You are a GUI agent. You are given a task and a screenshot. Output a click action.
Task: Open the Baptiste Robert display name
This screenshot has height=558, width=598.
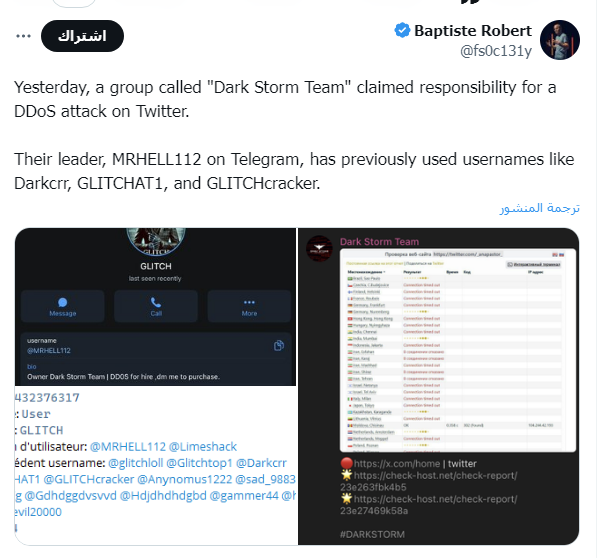pos(473,31)
